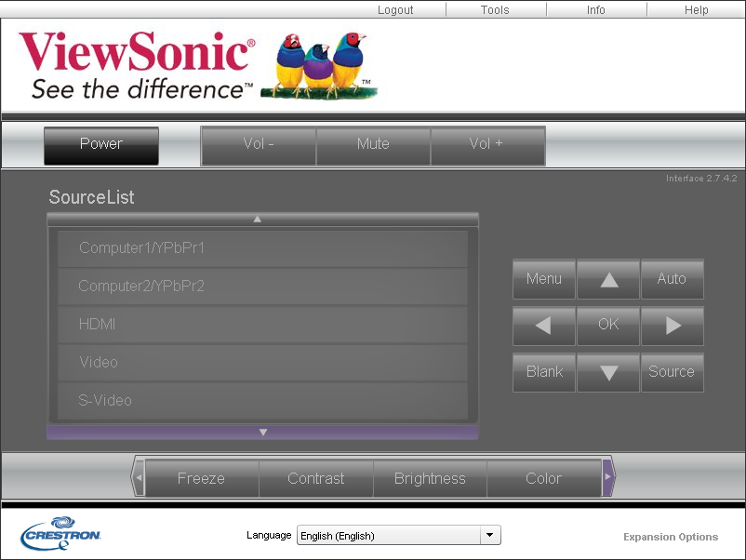746x560 pixels.
Task: Click the right arrow navigation button
Action: [x=673, y=326]
